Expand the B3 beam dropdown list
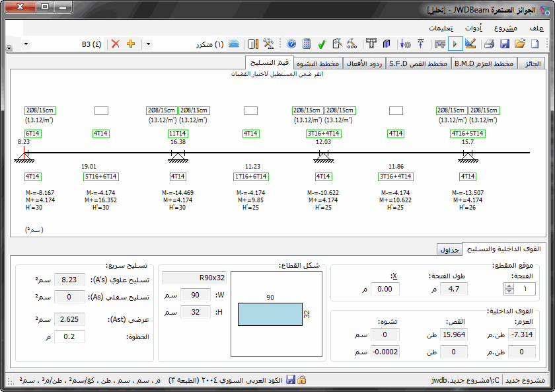Viewport: 555px width, 392px height. pos(25,44)
